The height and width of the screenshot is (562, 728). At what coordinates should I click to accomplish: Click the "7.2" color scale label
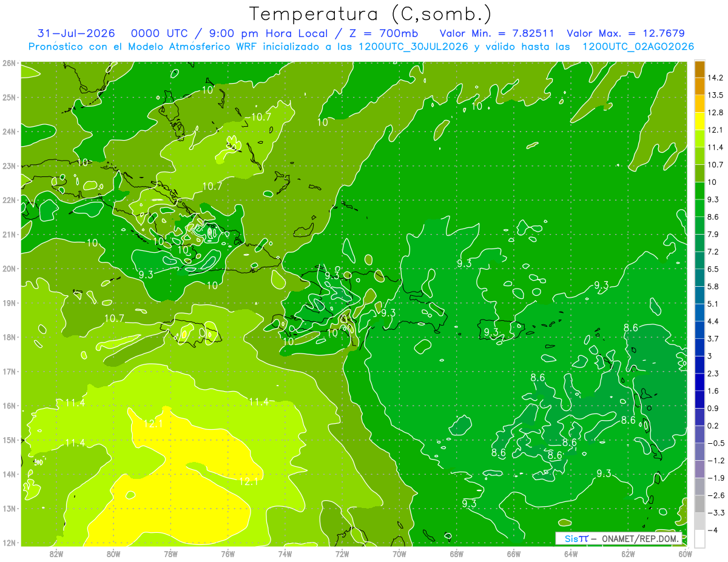click(x=713, y=252)
